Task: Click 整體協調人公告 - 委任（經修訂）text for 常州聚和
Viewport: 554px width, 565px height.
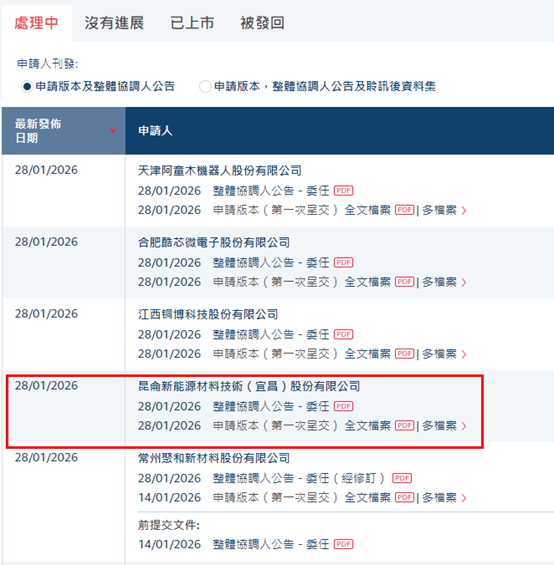Action: coord(300,479)
